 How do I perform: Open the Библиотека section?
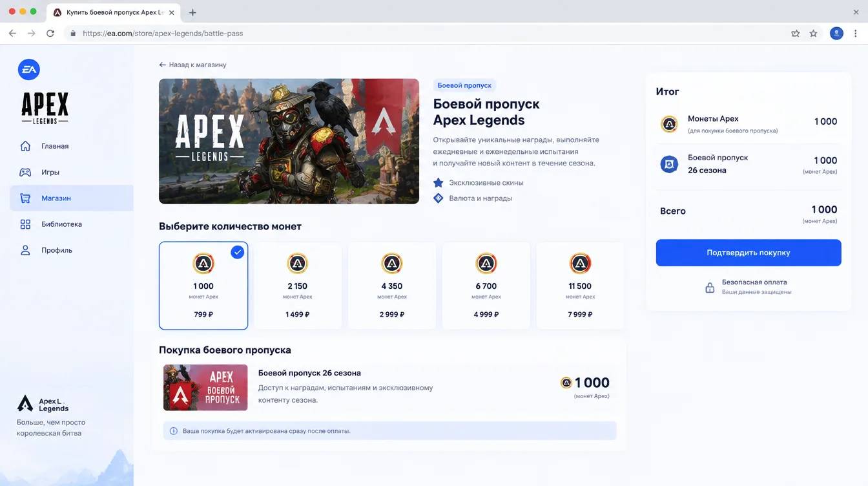point(72,224)
